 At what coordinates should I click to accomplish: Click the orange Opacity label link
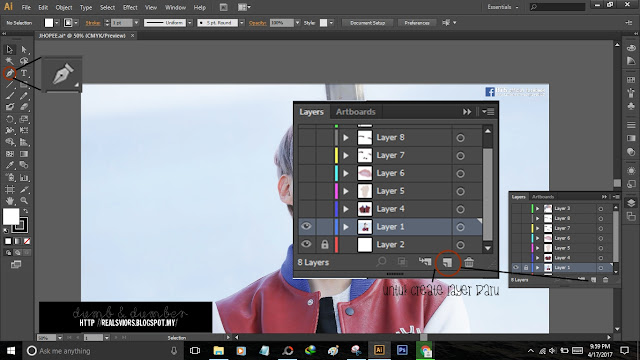pyautogui.click(x=258, y=23)
